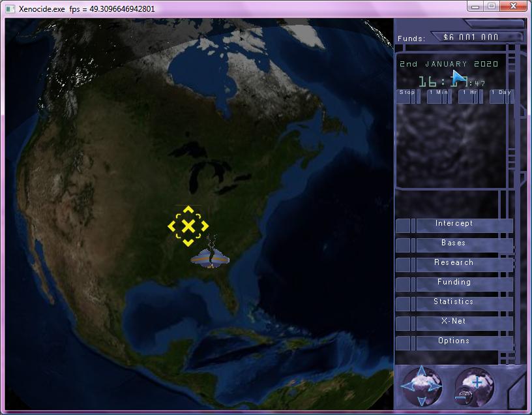Screen dimensions: 532x415
Task: Maximize the Xenocide.exe window
Action: [492, 7]
